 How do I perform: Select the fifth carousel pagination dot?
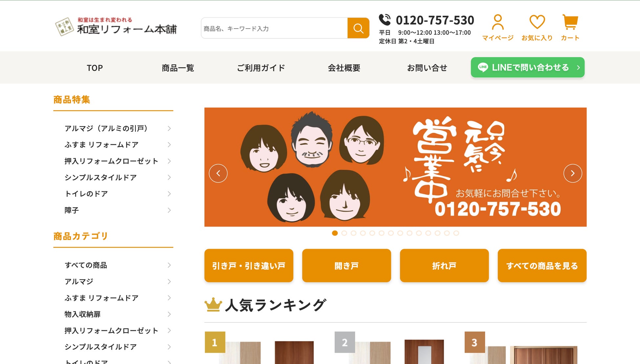[x=372, y=233]
